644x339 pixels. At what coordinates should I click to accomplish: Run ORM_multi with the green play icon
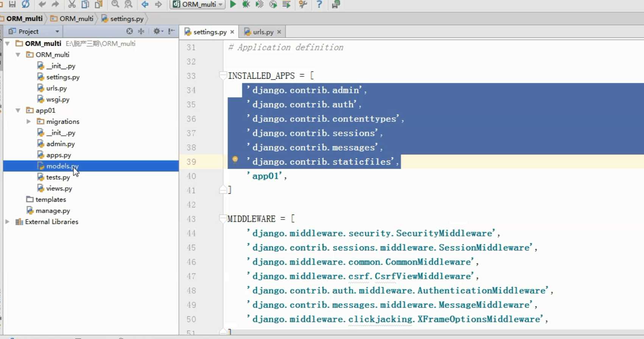pos(233,4)
